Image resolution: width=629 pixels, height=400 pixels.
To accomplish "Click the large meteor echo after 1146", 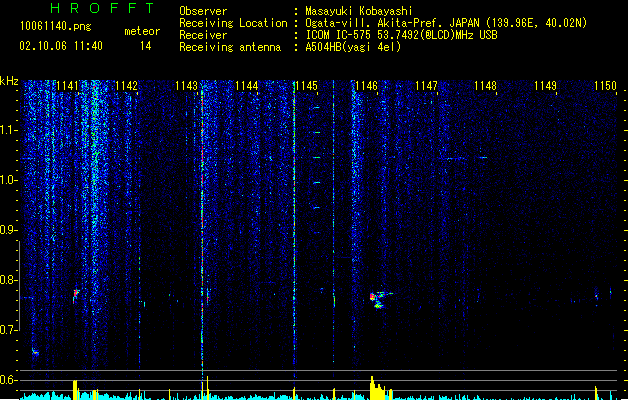I will [x=379, y=300].
